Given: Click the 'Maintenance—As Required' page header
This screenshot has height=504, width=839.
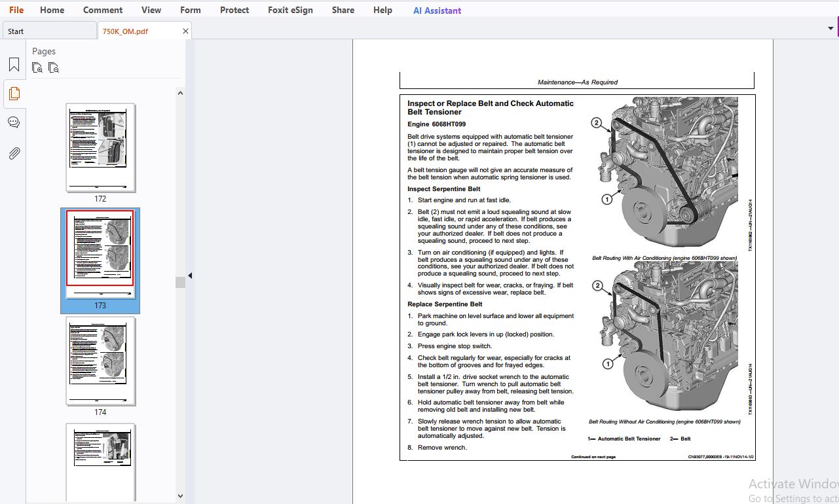Looking at the screenshot, I should tap(578, 82).
